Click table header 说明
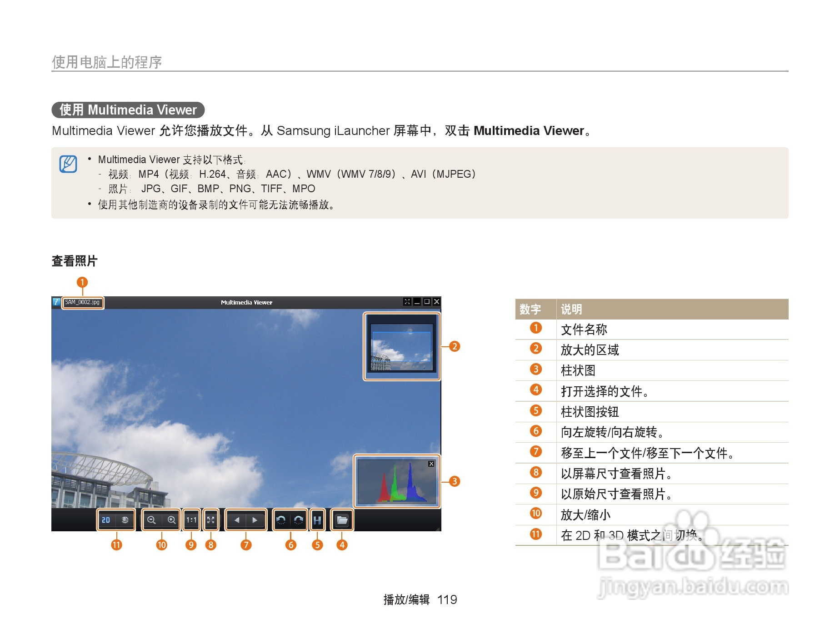 pyautogui.click(x=571, y=310)
